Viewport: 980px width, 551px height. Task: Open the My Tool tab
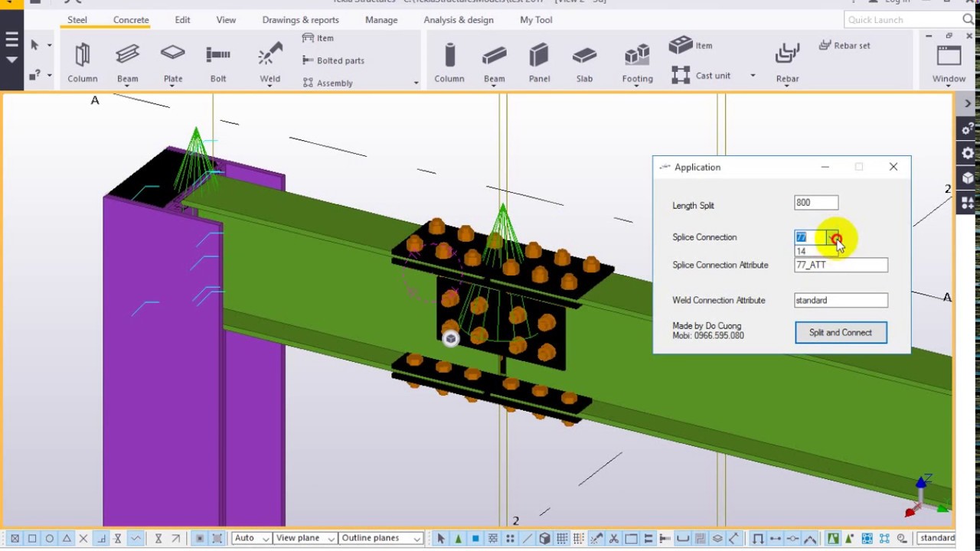tap(536, 20)
